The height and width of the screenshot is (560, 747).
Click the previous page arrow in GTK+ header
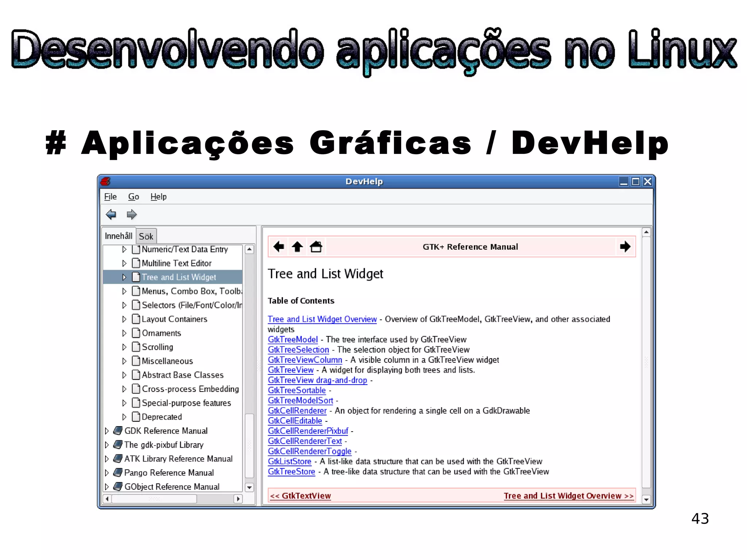click(279, 247)
